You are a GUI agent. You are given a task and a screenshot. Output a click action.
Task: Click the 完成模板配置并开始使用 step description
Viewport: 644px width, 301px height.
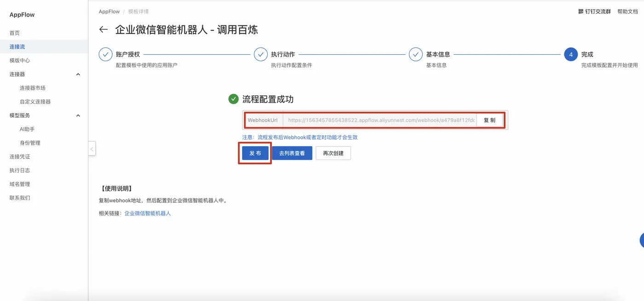coord(609,65)
